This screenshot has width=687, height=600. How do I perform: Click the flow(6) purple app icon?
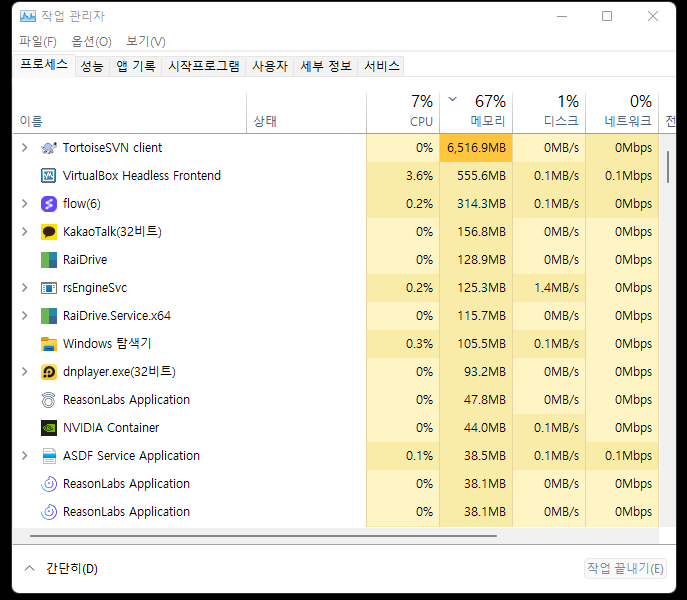pos(49,204)
